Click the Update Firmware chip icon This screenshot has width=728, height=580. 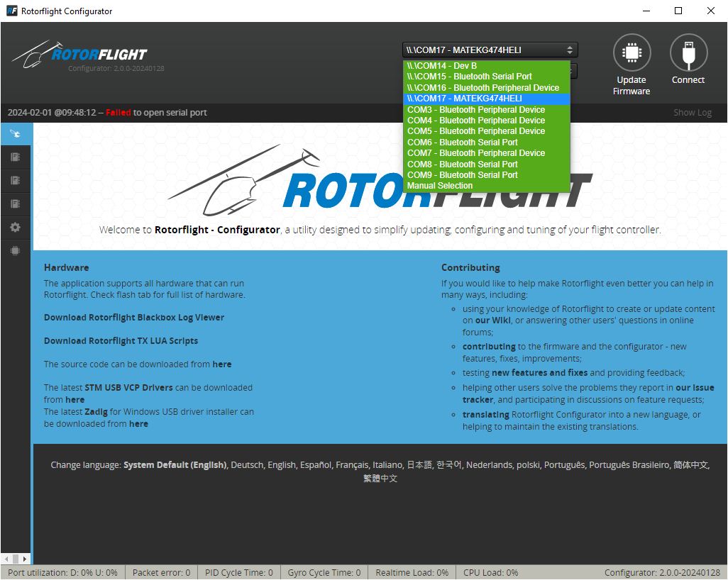(632, 53)
